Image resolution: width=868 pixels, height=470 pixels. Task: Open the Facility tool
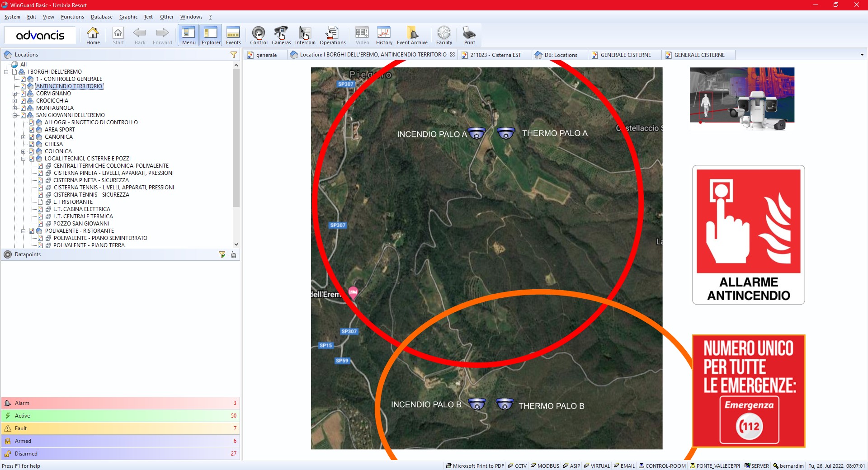point(444,36)
